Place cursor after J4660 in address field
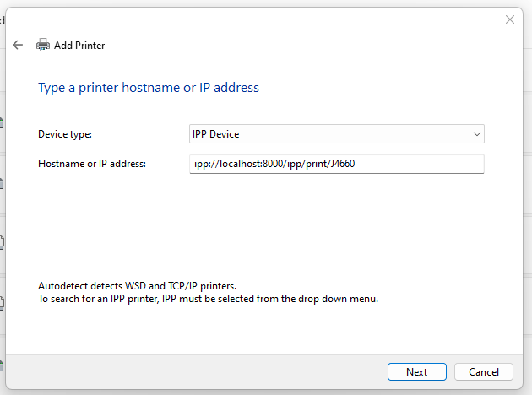532x395 pixels. (x=356, y=164)
